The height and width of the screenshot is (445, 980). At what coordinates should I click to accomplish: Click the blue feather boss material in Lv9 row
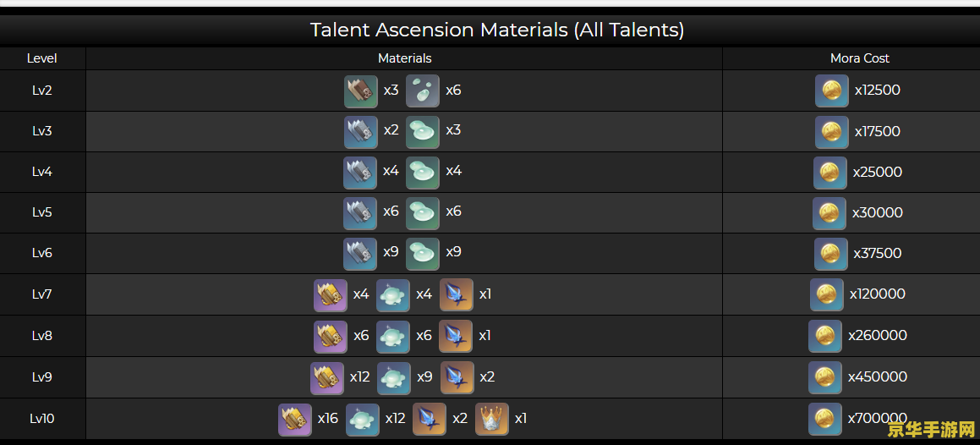(x=457, y=378)
